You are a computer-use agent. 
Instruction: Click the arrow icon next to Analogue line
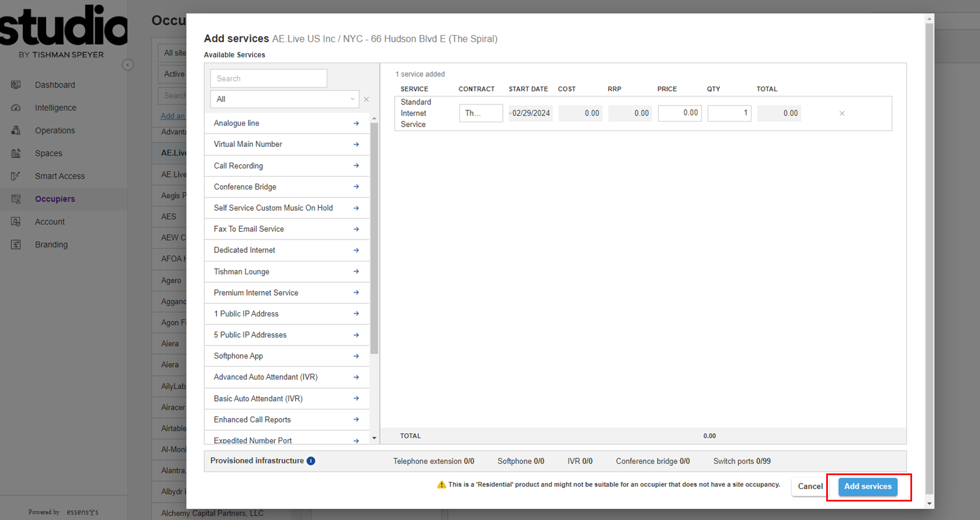[x=356, y=123]
